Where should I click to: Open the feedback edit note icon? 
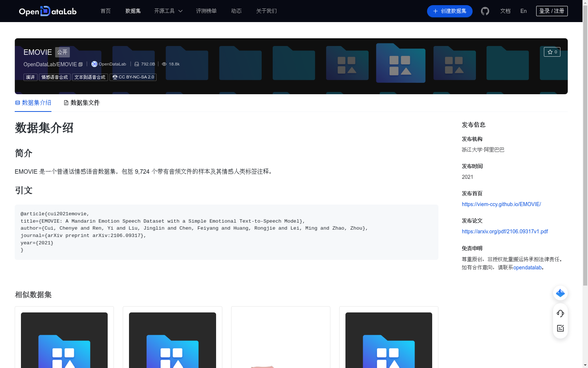(x=560, y=328)
